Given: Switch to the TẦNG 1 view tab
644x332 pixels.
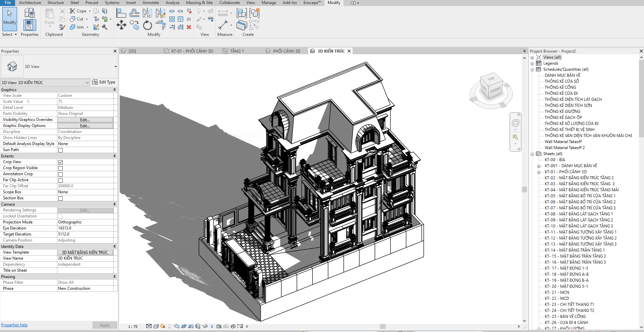Looking at the screenshot, I should (237, 51).
